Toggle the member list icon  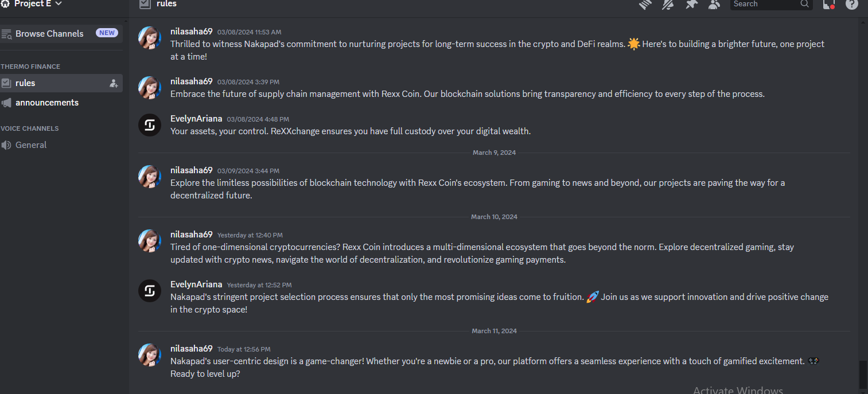coord(714,5)
